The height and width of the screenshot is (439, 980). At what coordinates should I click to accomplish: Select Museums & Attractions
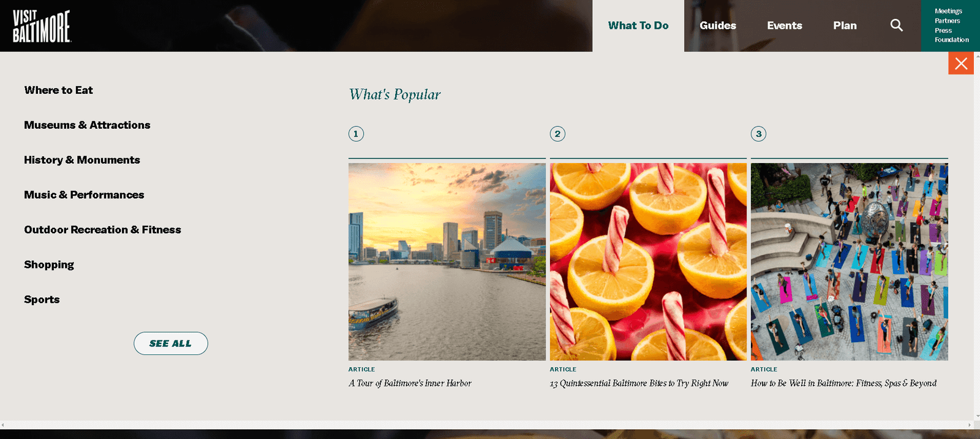pos(87,125)
